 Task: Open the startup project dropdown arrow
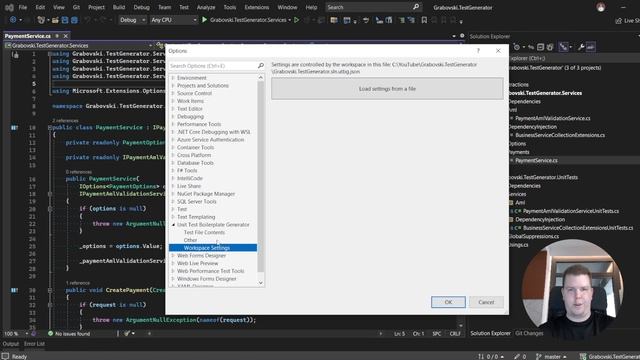point(289,20)
